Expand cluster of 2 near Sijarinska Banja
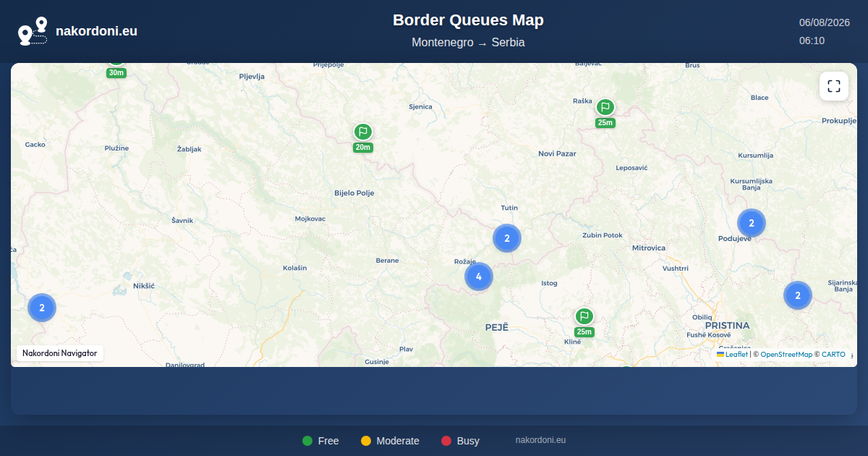868x456 pixels. [x=798, y=295]
